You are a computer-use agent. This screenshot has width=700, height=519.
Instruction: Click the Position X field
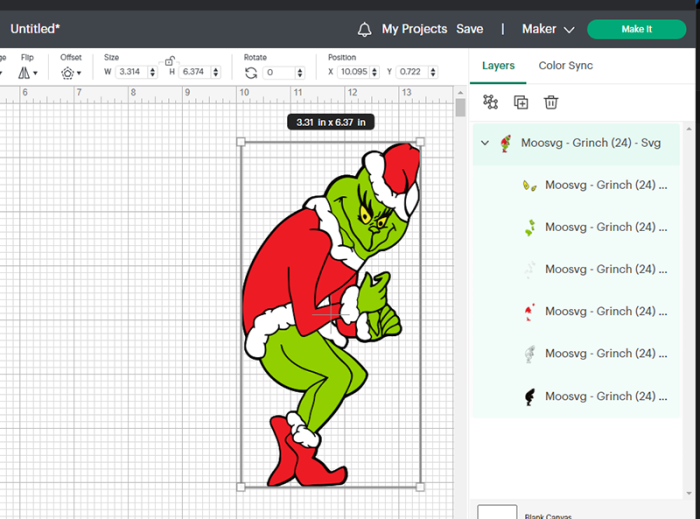click(x=354, y=72)
